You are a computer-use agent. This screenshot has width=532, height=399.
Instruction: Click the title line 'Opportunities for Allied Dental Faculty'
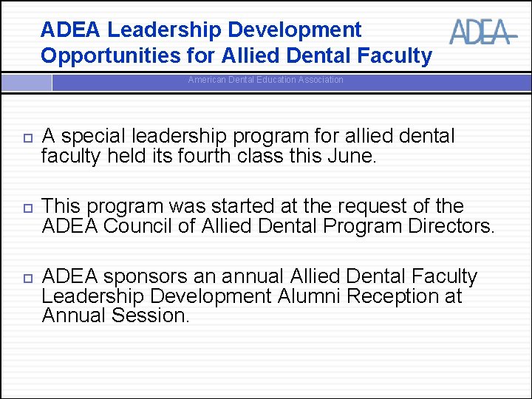(x=236, y=55)
